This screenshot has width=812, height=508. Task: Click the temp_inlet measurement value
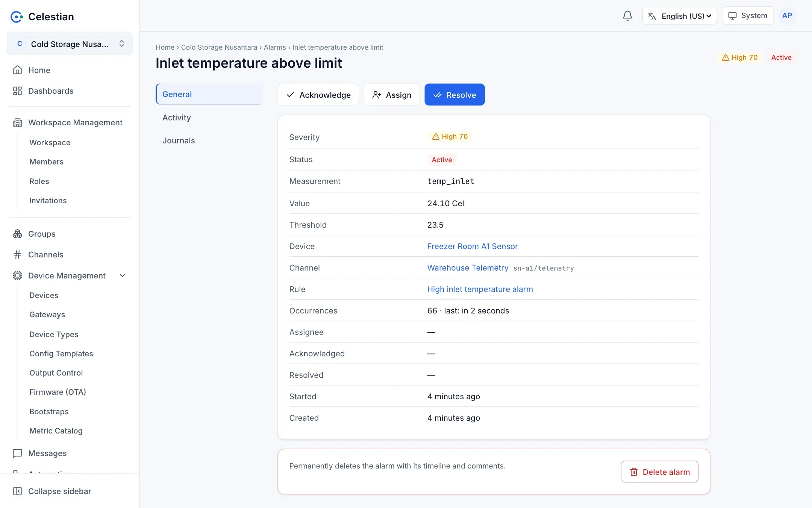click(451, 181)
